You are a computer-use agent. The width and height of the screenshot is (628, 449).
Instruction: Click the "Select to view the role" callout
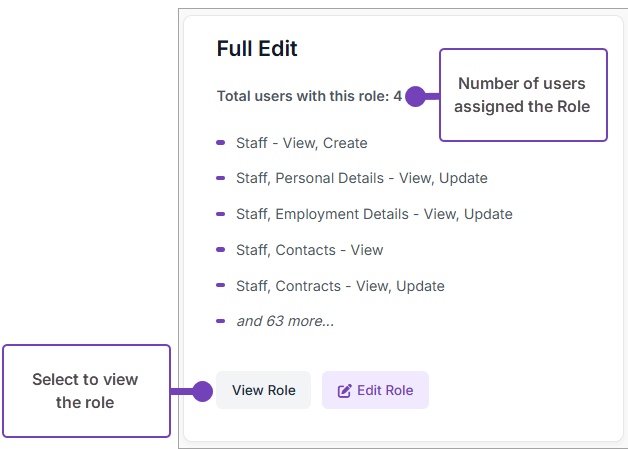pos(86,391)
